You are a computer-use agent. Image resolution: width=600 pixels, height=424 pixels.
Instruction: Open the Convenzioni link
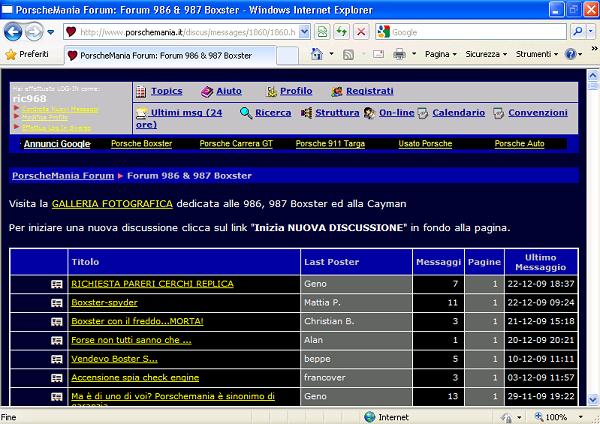click(538, 113)
